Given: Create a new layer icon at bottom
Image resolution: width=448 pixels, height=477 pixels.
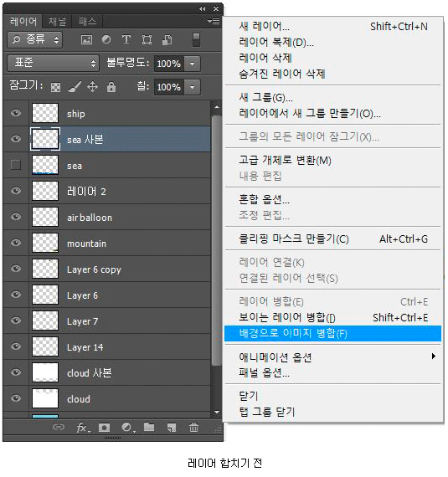Looking at the screenshot, I should 172,428.
